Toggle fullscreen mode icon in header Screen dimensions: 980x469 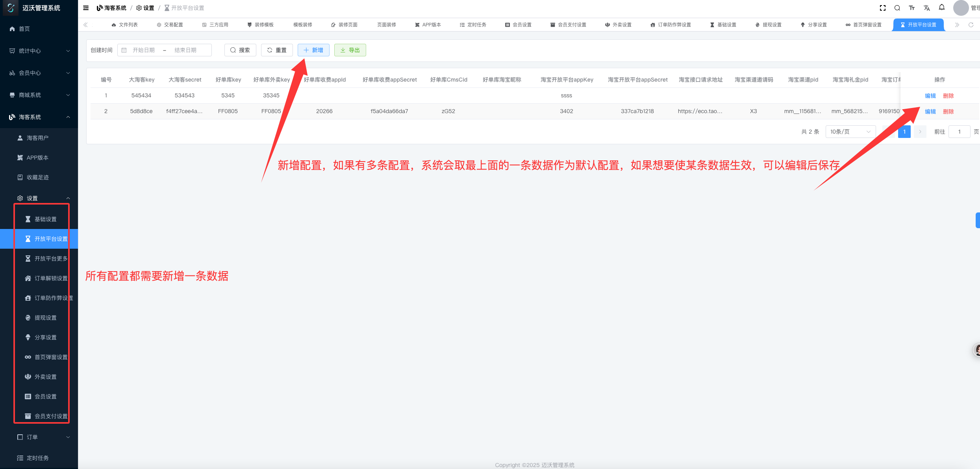pos(882,8)
